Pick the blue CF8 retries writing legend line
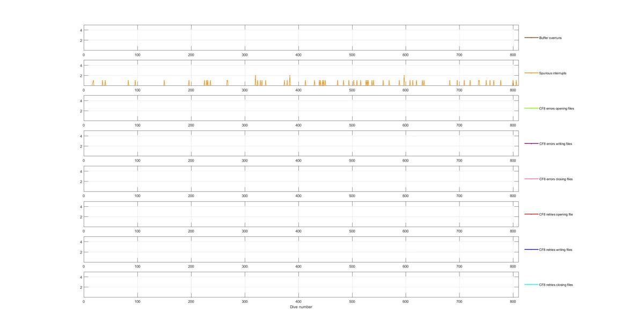The image size is (644, 334). click(x=531, y=249)
